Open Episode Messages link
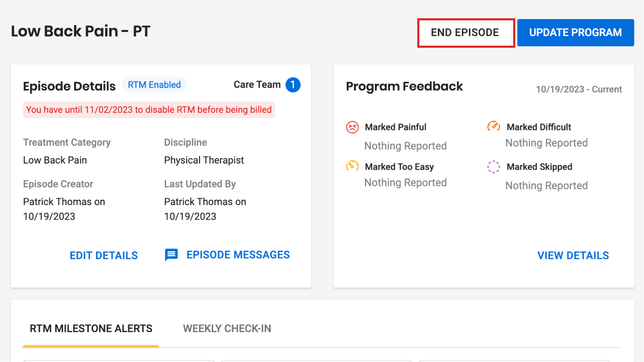644x362 pixels. 238,254
